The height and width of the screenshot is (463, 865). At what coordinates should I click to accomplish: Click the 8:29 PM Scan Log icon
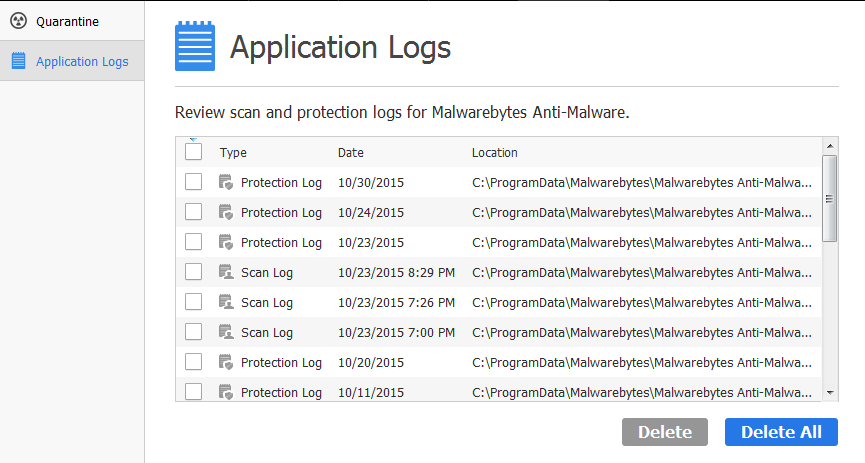(226, 272)
